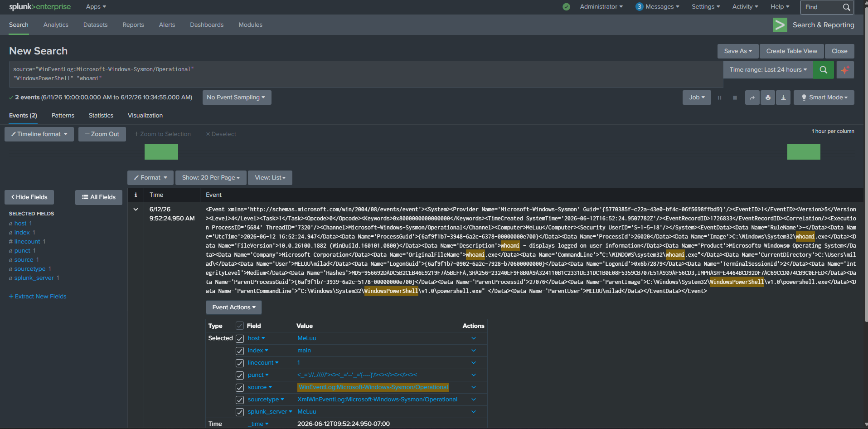868x429 pixels.
Task: Open the Administrator menu
Action: pyautogui.click(x=601, y=7)
